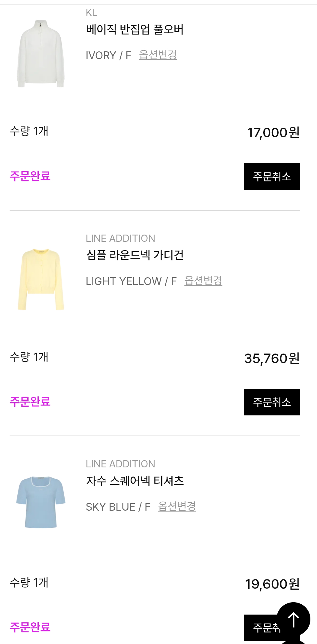This screenshot has height=644, width=317.
Task: Tap the LIGHT YELLOW / F option text
Action: pyautogui.click(x=131, y=281)
